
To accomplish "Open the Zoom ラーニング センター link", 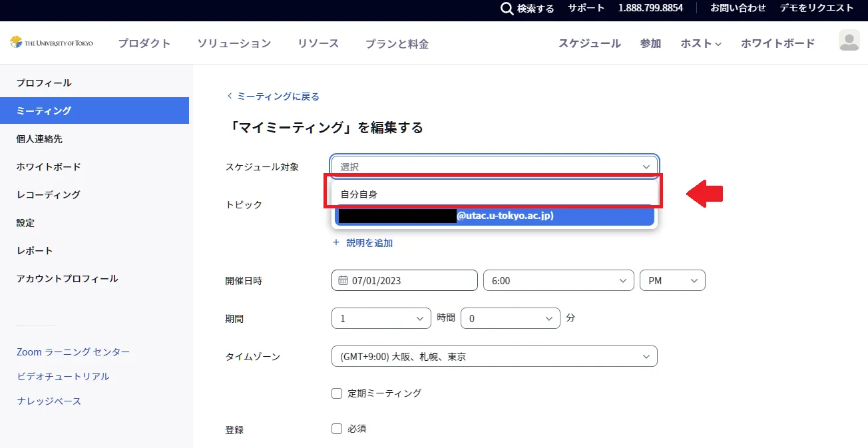I will (x=73, y=352).
